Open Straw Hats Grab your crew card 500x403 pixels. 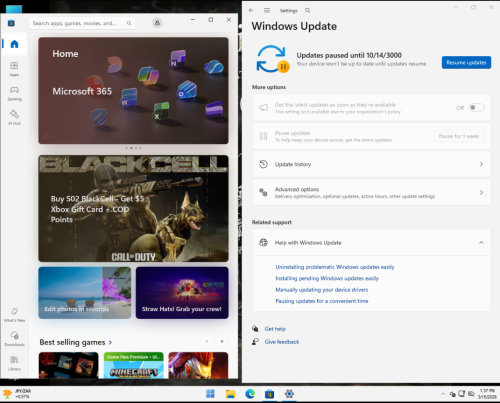click(x=182, y=293)
